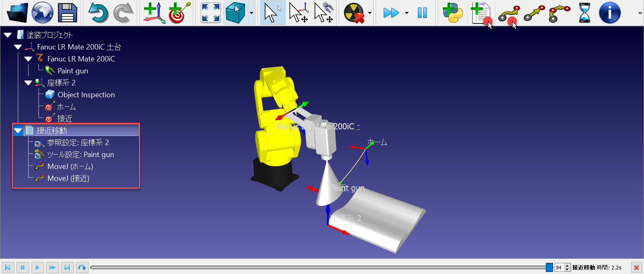Fit all objects in the view

click(x=211, y=13)
